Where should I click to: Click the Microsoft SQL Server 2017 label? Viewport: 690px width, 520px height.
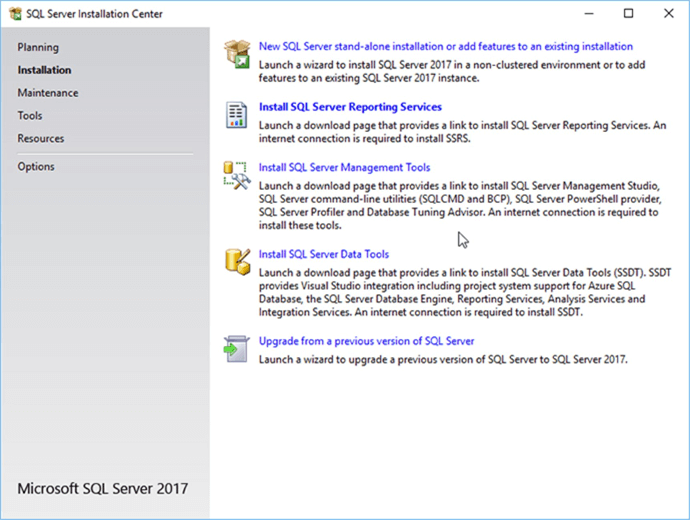click(x=103, y=488)
